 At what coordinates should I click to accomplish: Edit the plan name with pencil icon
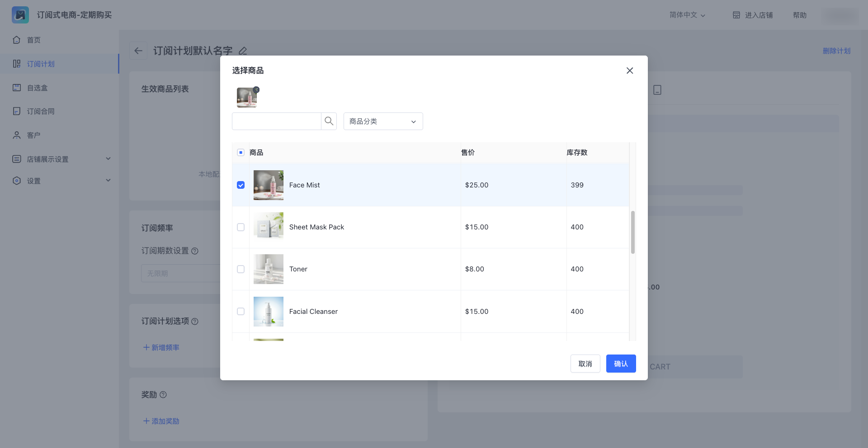(243, 51)
